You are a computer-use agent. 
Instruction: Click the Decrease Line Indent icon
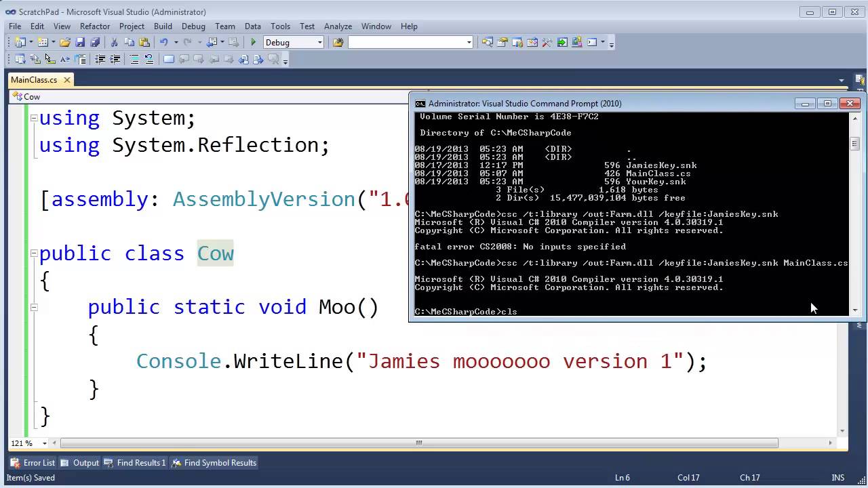click(x=100, y=60)
